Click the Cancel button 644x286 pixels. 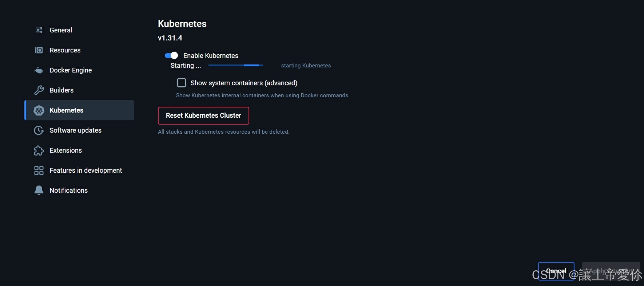tap(556, 271)
